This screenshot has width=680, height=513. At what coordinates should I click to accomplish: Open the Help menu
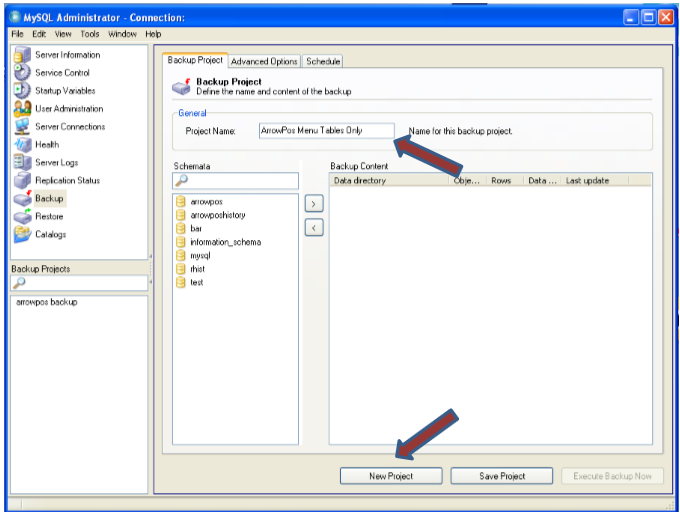(153, 34)
